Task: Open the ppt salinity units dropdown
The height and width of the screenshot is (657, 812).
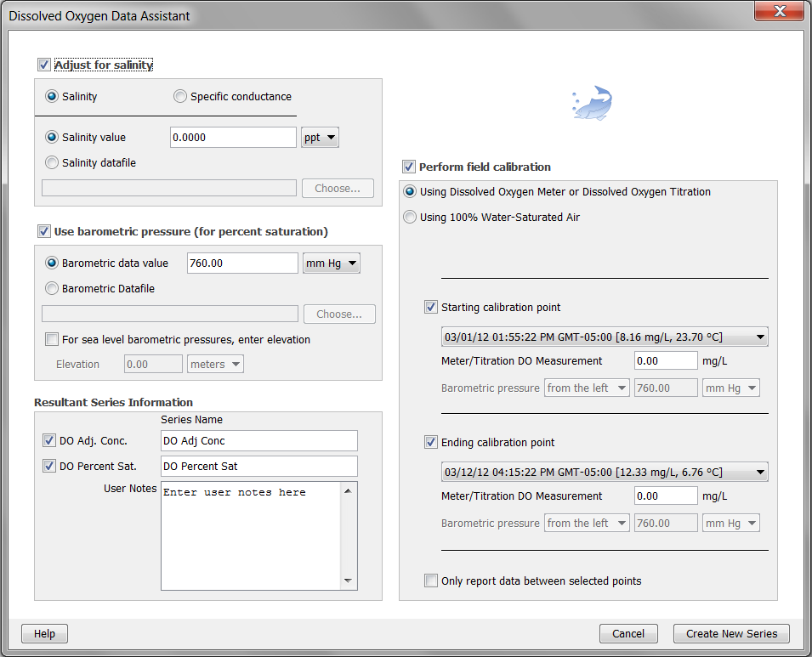Action: pyautogui.click(x=320, y=138)
